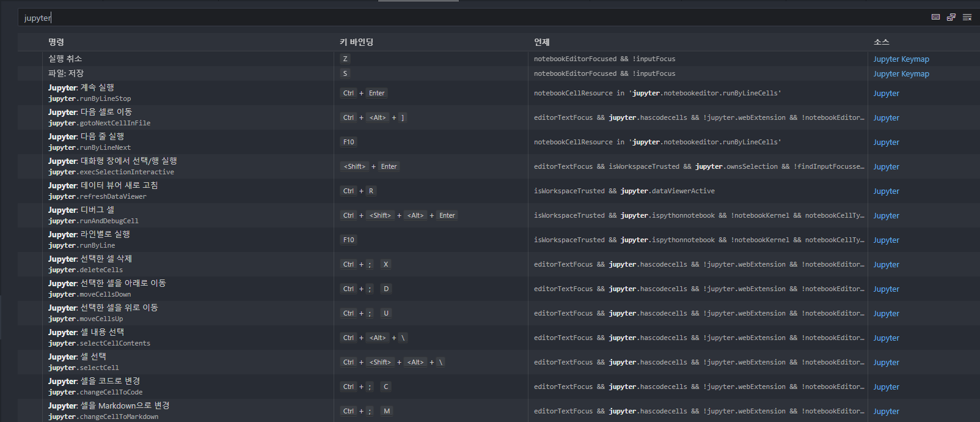Click the when clause in 파일: 저장 row
This screenshot has height=422, width=980.
pyautogui.click(x=605, y=73)
